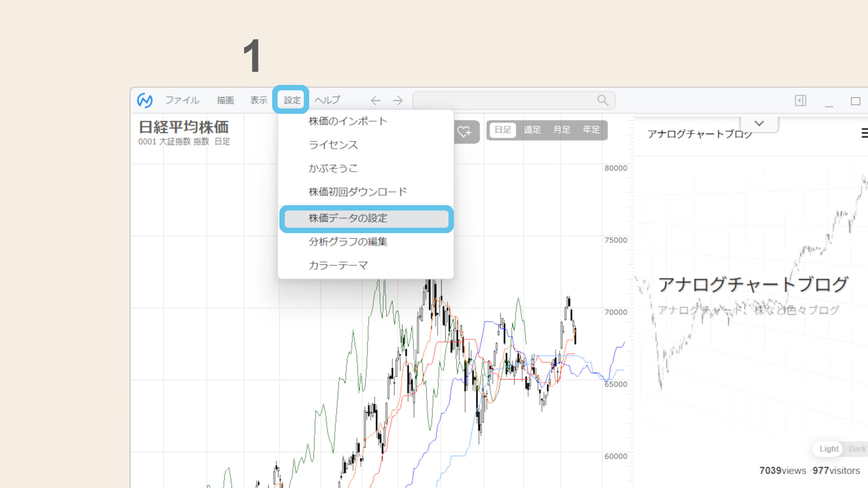Choose 株価のインポート from menu

click(366, 122)
